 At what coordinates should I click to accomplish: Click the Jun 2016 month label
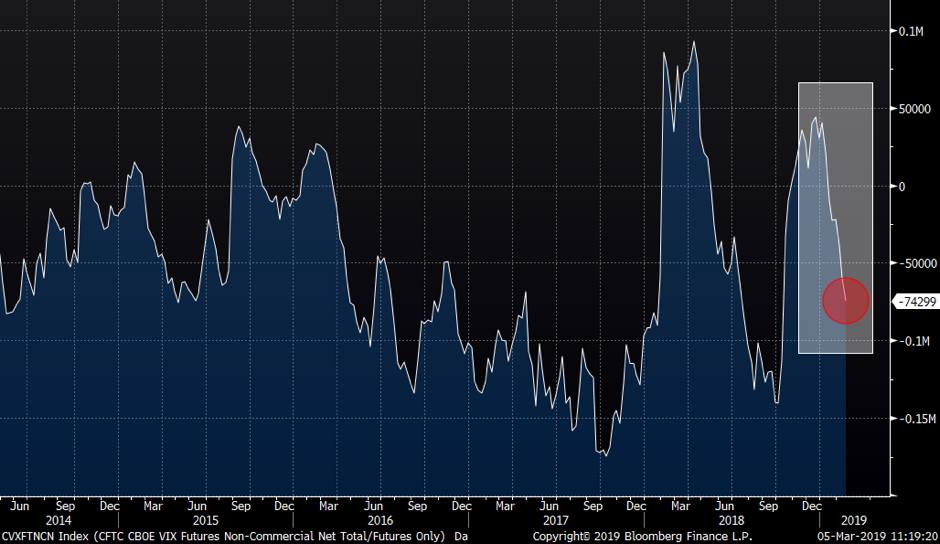(373, 506)
